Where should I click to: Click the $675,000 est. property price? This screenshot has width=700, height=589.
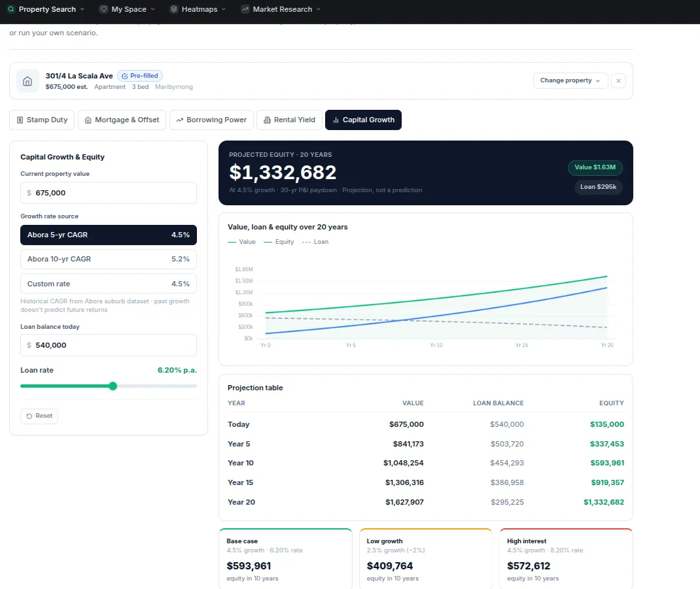click(x=67, y=87)
